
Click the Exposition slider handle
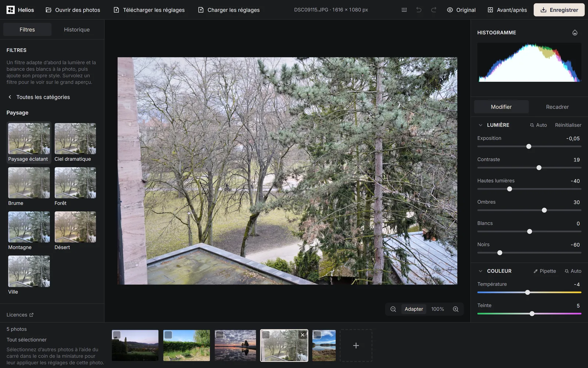[529, 146]
